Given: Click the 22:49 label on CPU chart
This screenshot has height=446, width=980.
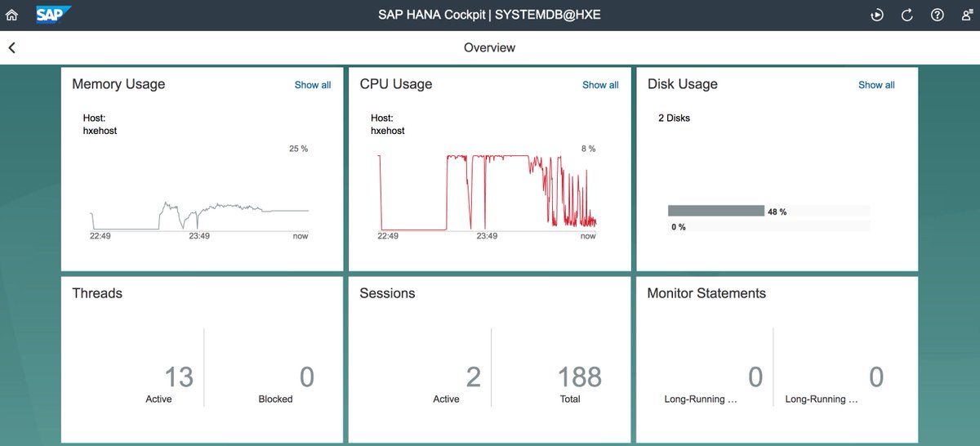Looking at the screenshot, I should click(x=389, y=236).
